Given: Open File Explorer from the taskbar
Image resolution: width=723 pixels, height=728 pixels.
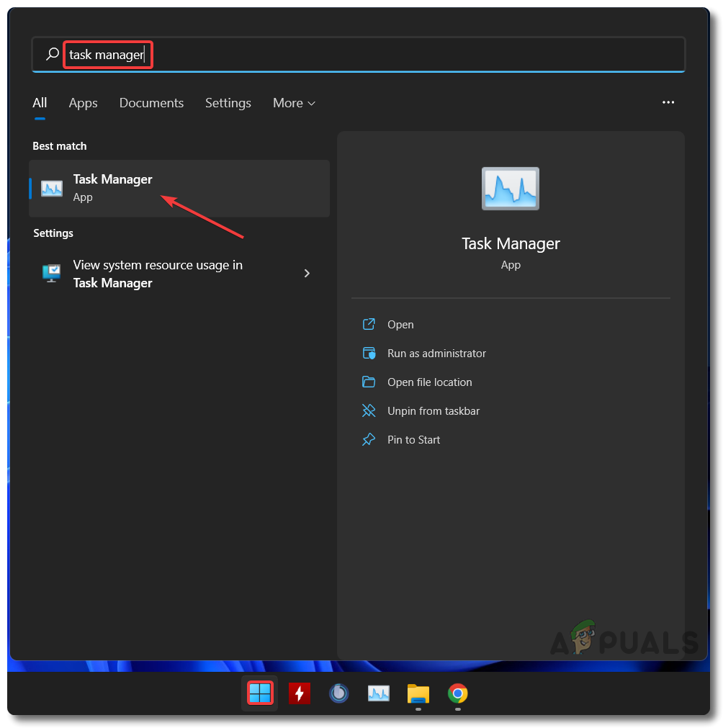Looking at the screenshot, I should [x=418, y=693].
